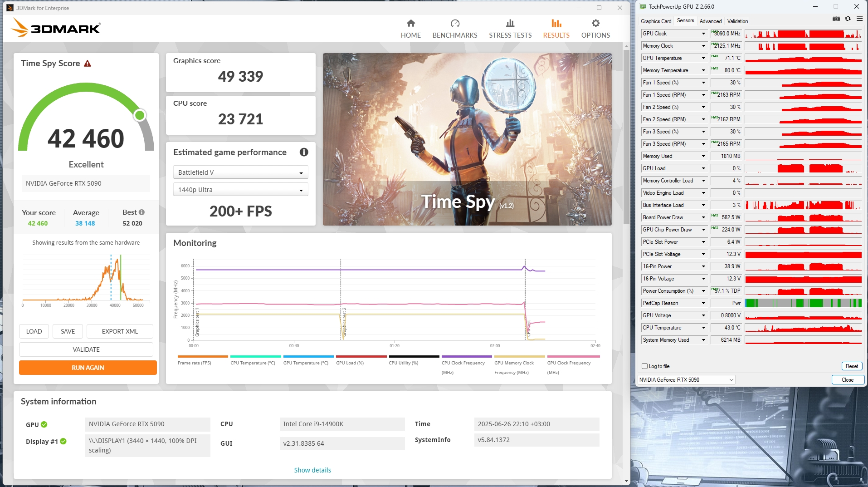
Task: Click the 3DMark vertical scrollbar thumb
Action: pos(626,136)
